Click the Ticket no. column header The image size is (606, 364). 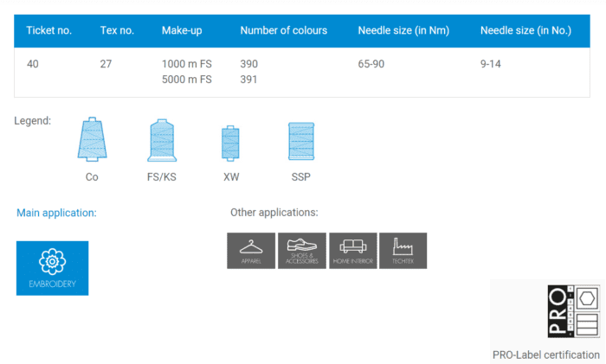tap(48, 31)
